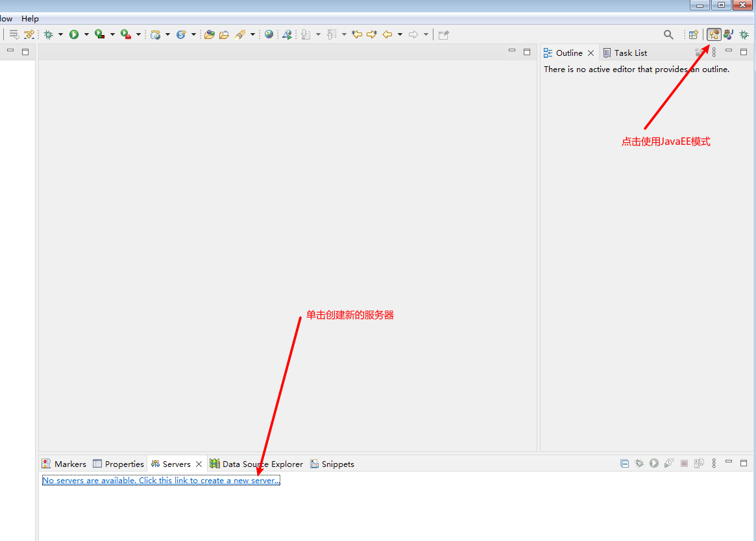Viewport: 756px width, 541px height.
Task: Click the Toggle Block Selection icon
Action: pyautogui.click(x=29, y=34)
